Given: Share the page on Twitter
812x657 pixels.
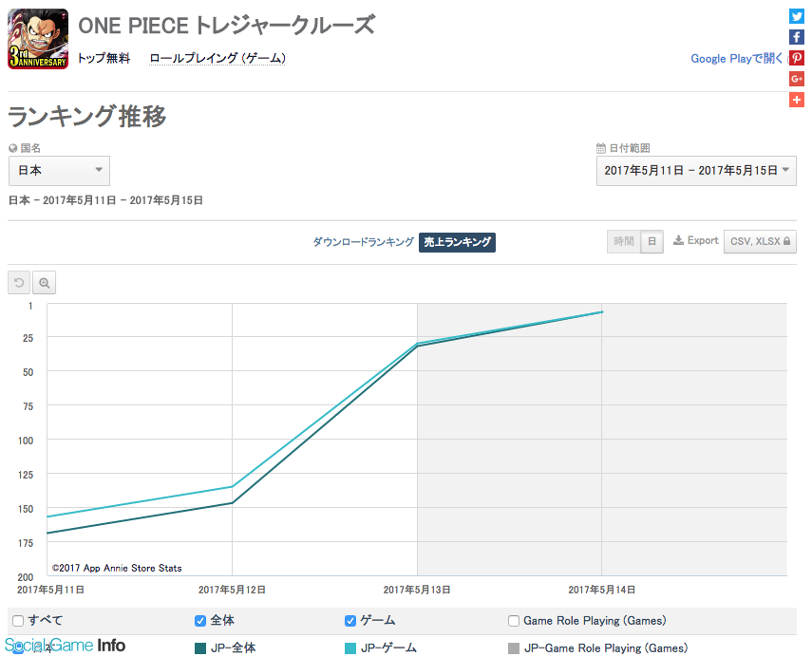Looking at the screenshot, I should pos(797,16).
